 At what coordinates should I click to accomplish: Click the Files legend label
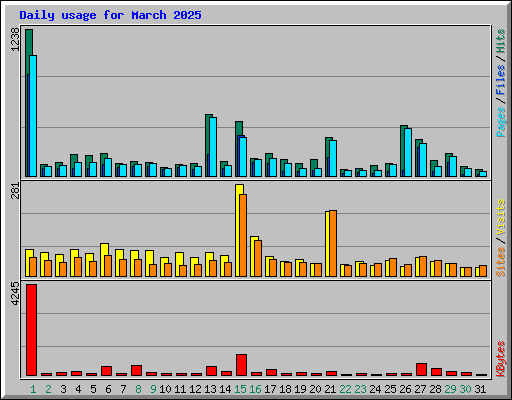click(501, 80)
